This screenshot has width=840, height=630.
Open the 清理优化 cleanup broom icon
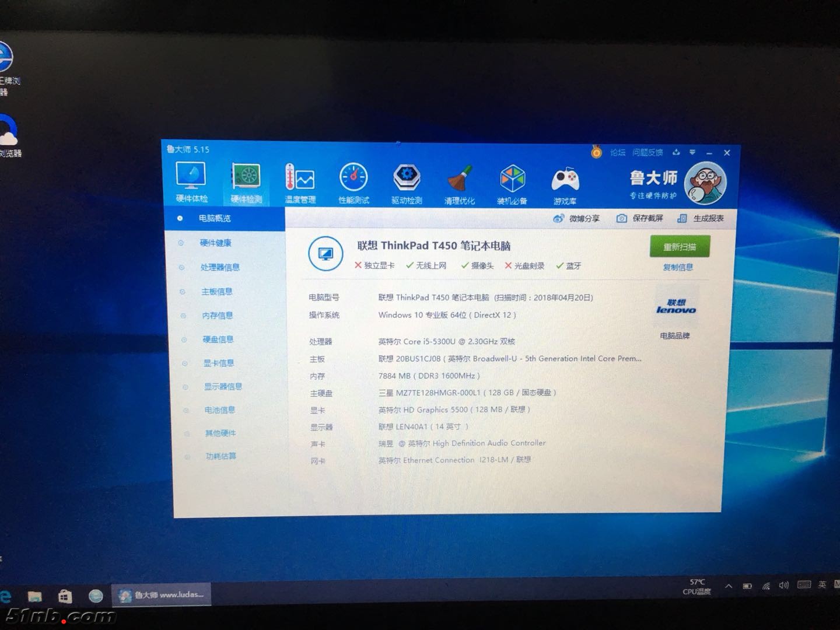tap(460, 184)
